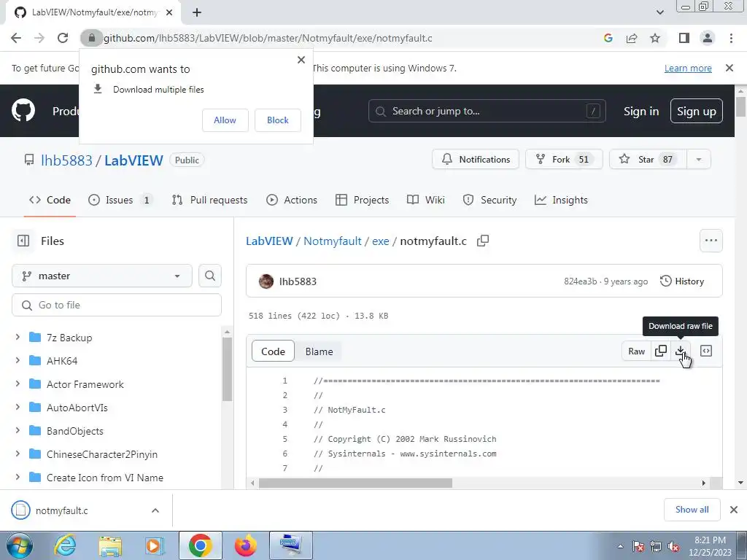Switch to the Wiki tab

tap(425, 200)
